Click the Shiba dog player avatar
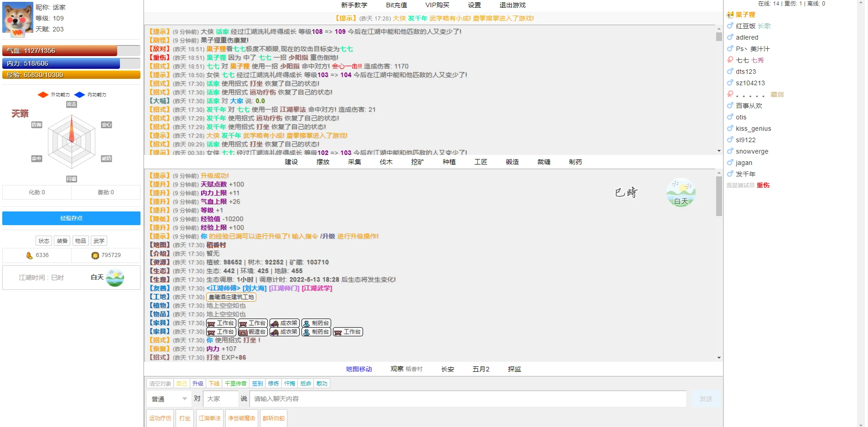 18,18
